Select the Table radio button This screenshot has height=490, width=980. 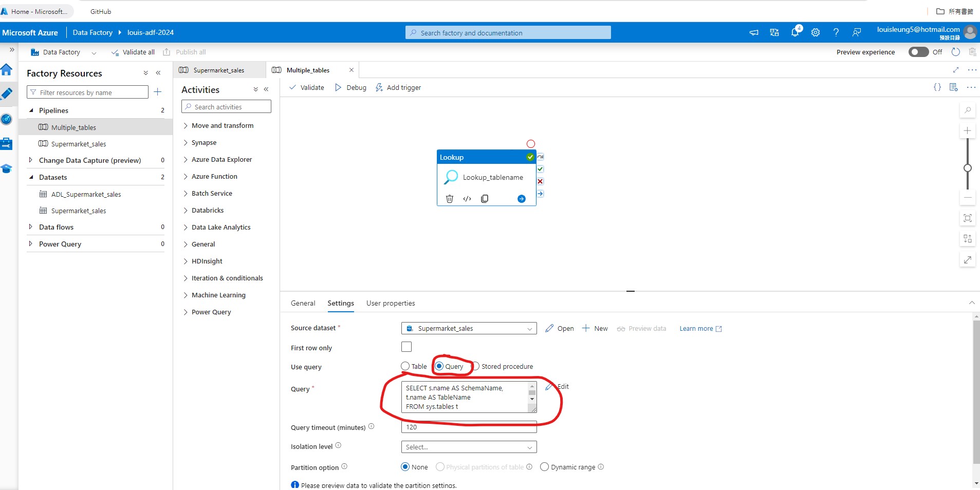405,366
